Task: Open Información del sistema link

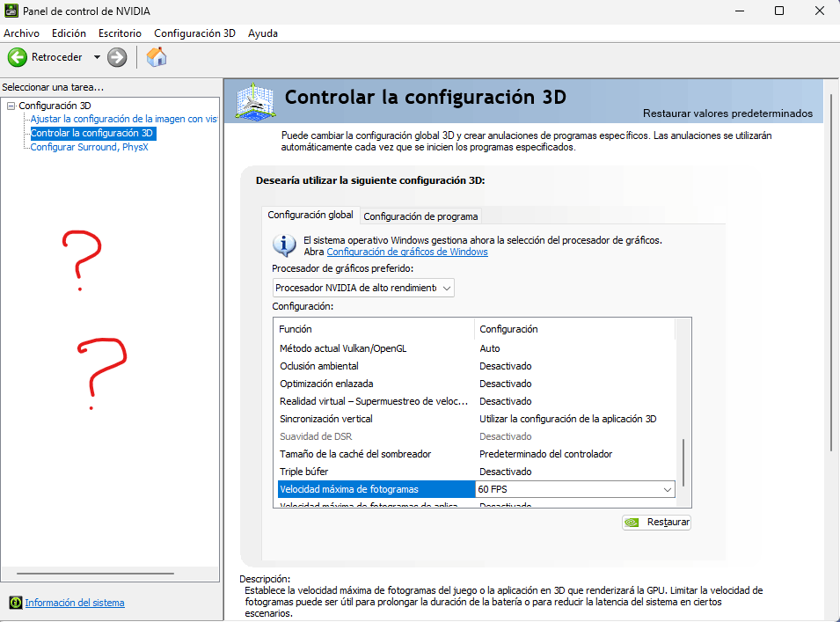Action: pyautogui.click(x=75, y=603)
